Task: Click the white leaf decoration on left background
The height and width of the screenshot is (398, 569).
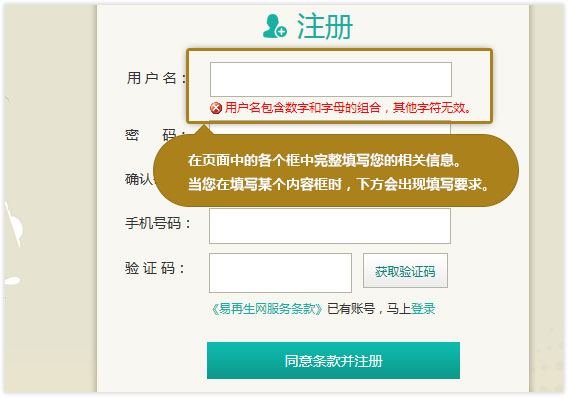Action: click(x=14, y=225)
